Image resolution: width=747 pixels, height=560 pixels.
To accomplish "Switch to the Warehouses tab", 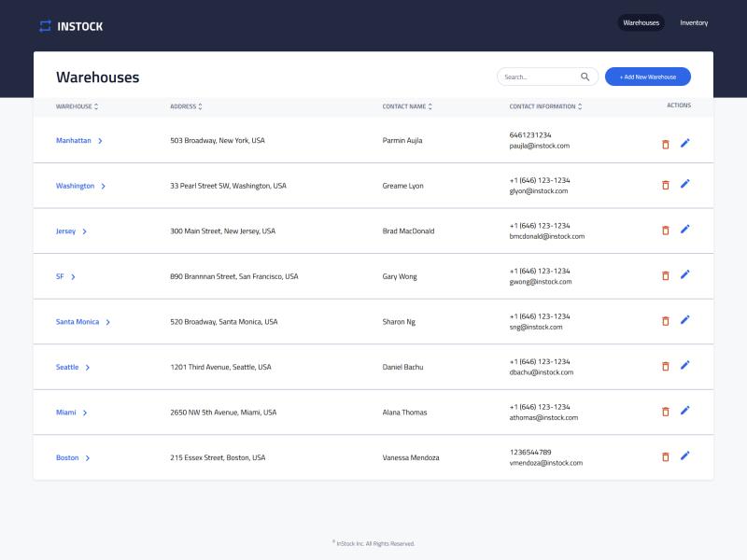I will (640, 22).
